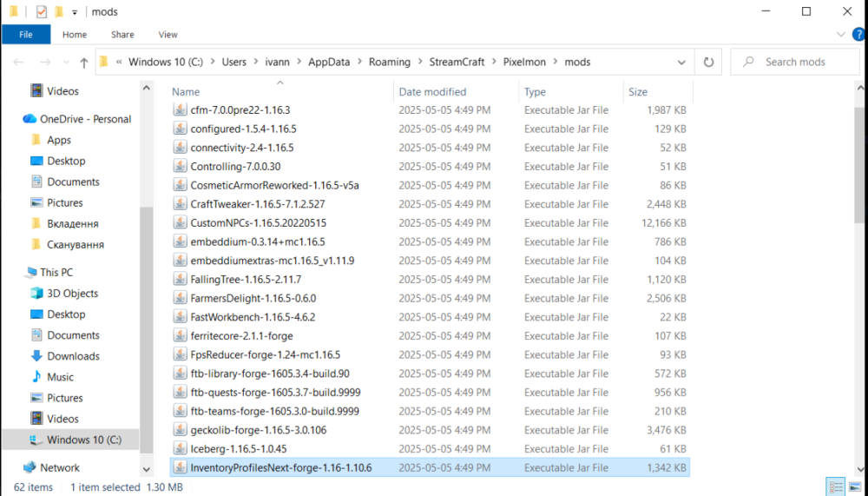Select This PC in navigation pane
This screenshot has width=868, height=496.
click(49, 273)
